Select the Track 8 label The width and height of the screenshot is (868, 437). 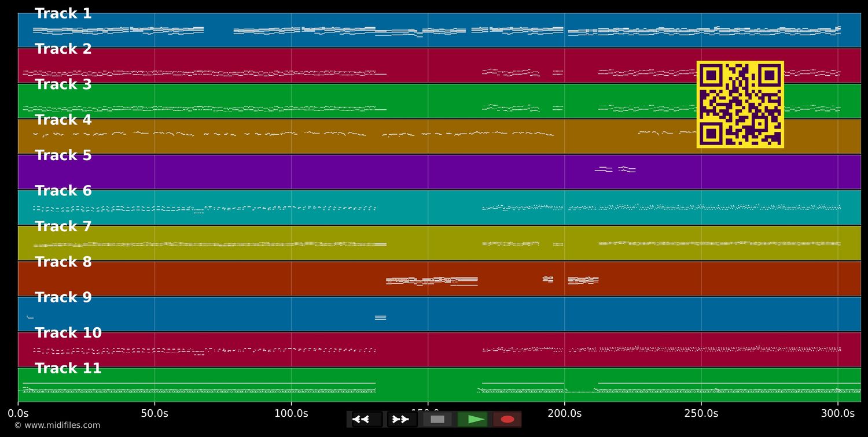coord(63,261)
